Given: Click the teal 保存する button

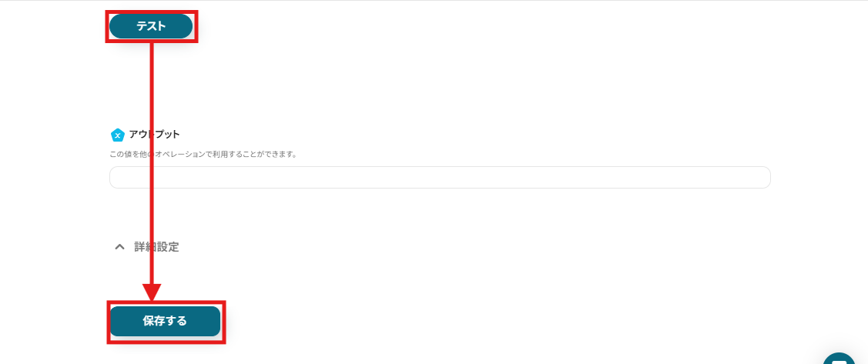Looking at the screenshot, I should click(x=165, y=322).
